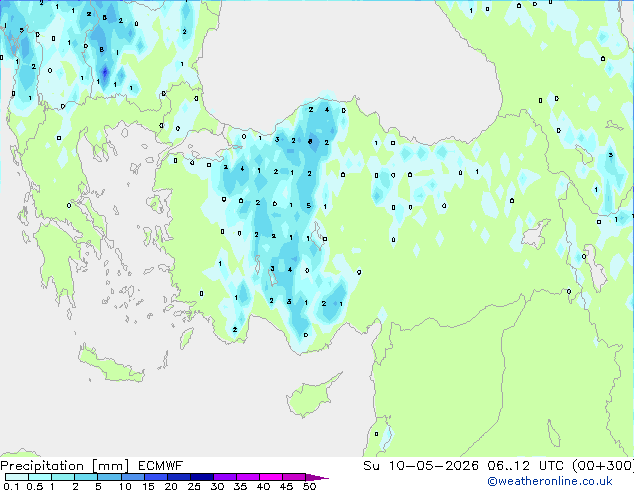Screen dimensions: 634x490
Task: Click legend label '15'
Action: (x=148, y=486)
